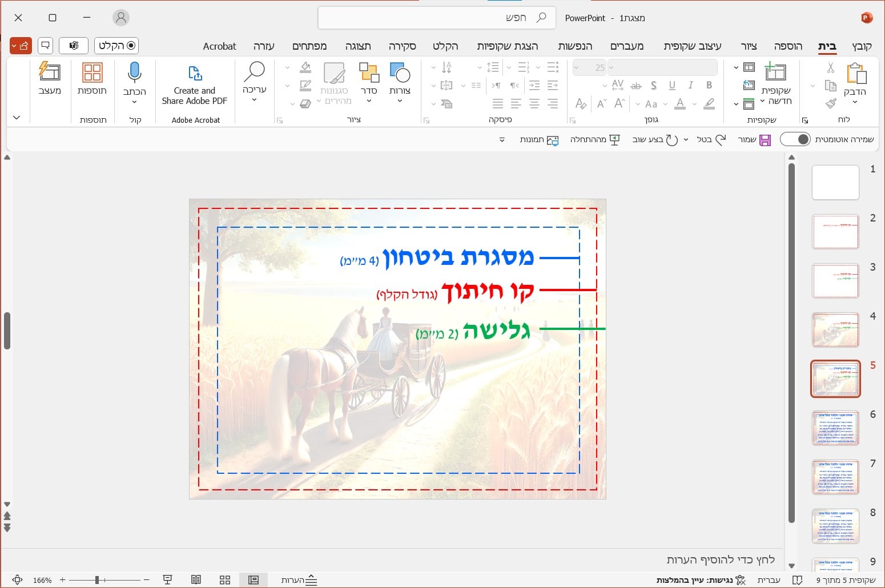Open Accessibility (נגישות) status check
Screen dimensions: 885x588
point(701,580)
